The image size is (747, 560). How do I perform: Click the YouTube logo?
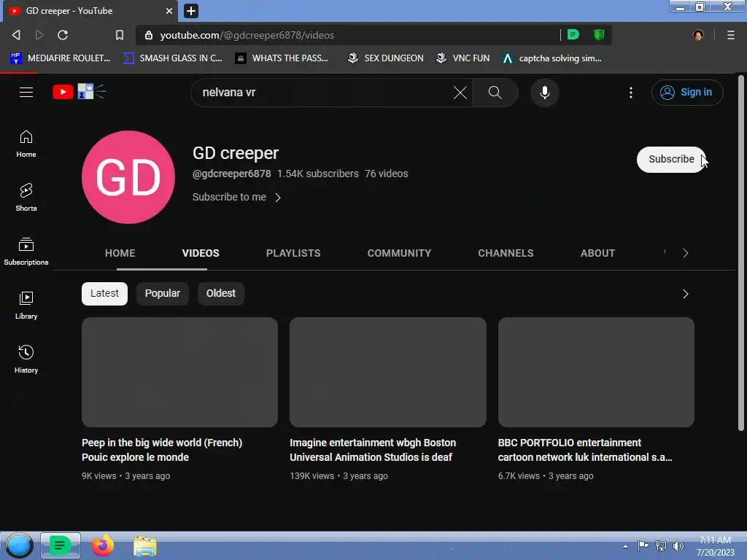[79, 91]
